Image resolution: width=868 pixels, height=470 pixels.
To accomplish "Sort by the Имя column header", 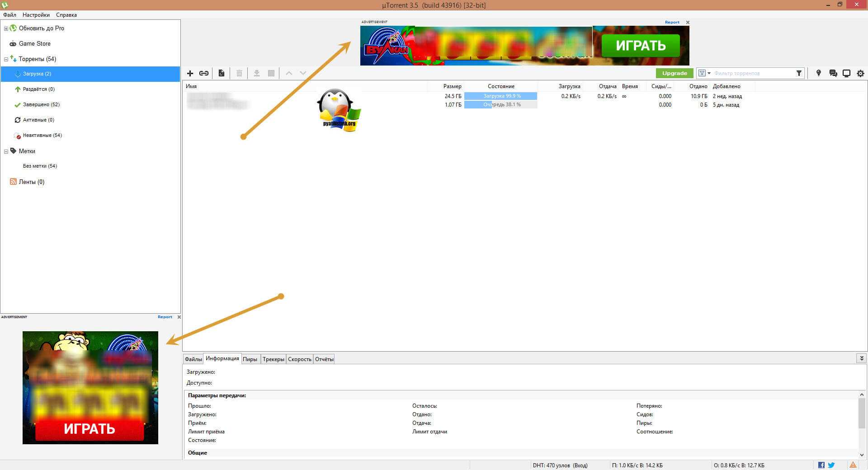I will click(191, 86).
